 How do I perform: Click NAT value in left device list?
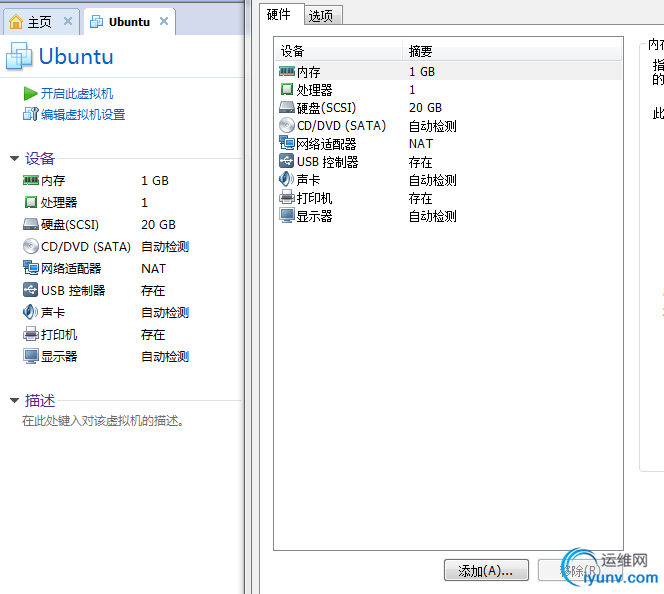coord(153,269)
